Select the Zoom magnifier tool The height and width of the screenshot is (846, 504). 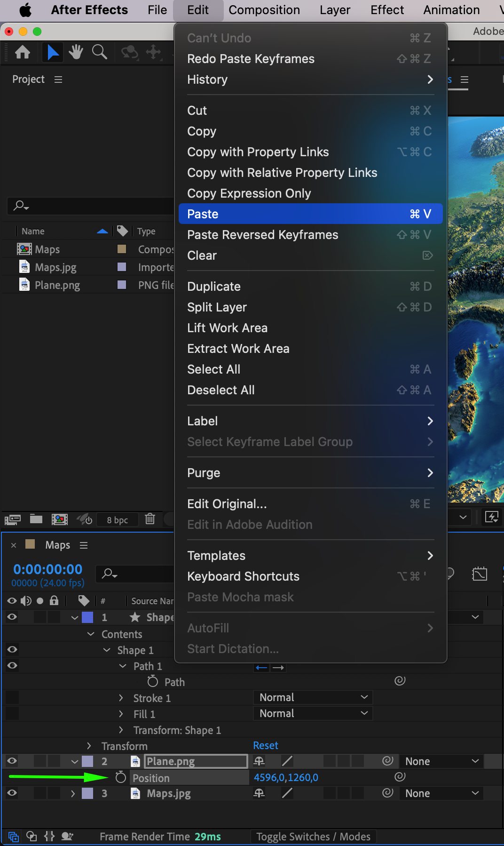click(100, 52)
